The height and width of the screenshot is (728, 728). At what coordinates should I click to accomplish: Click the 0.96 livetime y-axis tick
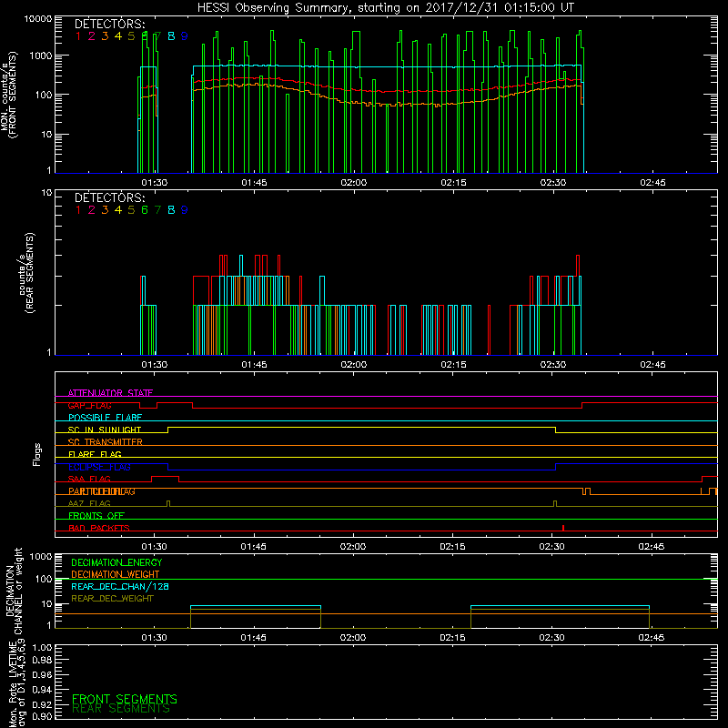[42, 674]
